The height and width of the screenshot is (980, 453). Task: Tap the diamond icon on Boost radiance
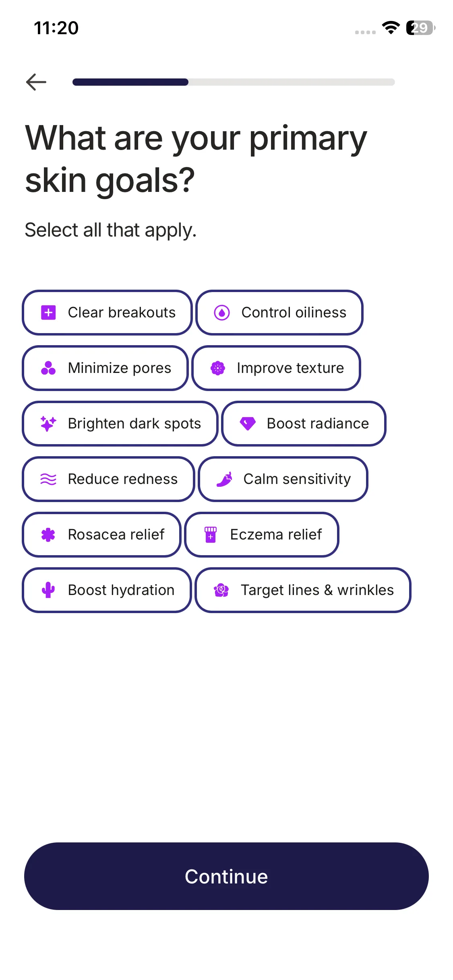pos(248,424)
